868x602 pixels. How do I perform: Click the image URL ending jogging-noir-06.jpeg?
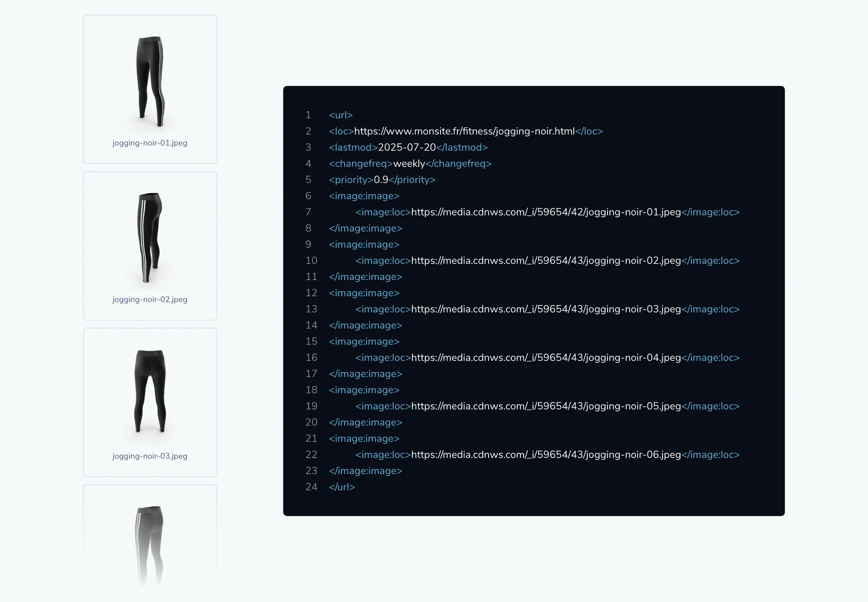(x=546, y=455)
